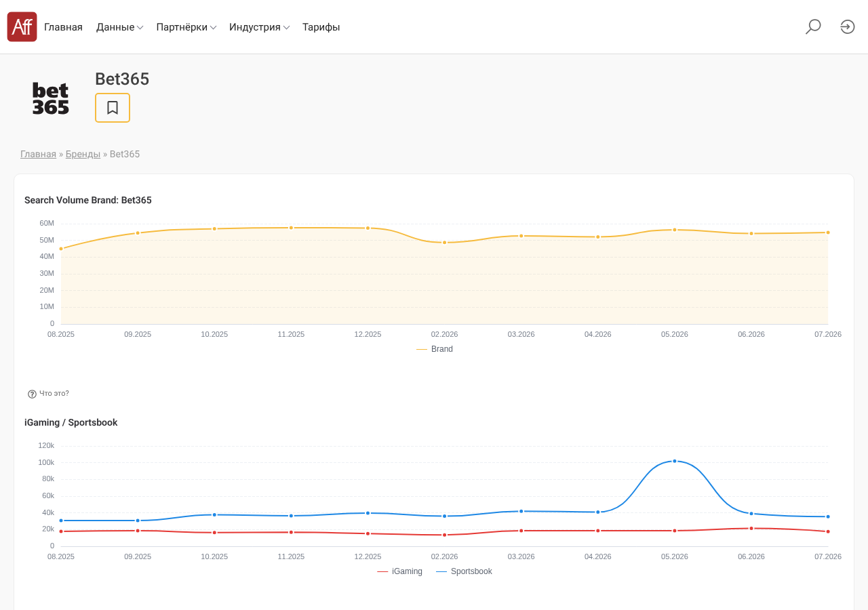This screenshot has width=868, height=610.
Task: Follow the Бренды breadcrumb link
Action: pos(83,154)
